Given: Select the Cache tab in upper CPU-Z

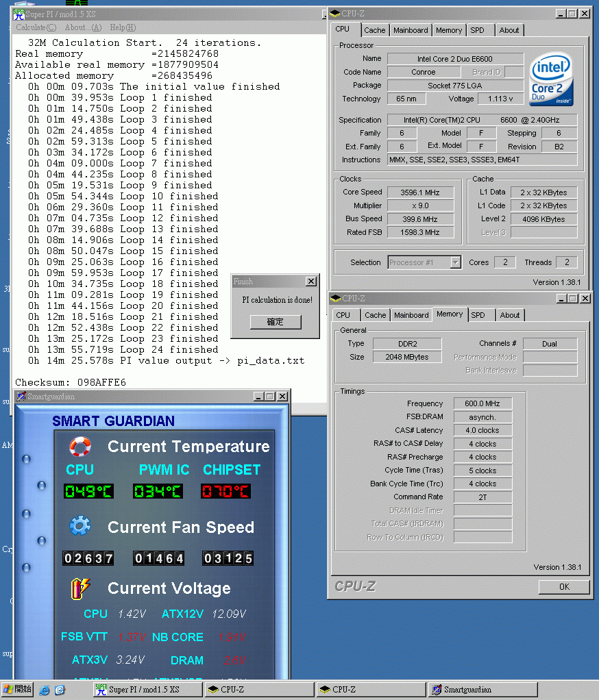Looking at the screenshot, I should pyautogui.click(x=374, y=30).
